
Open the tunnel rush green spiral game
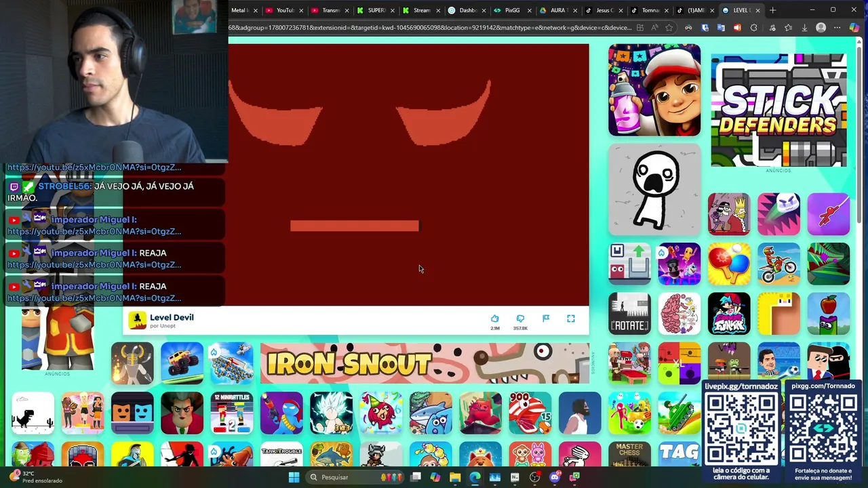(x=828, y=264)
